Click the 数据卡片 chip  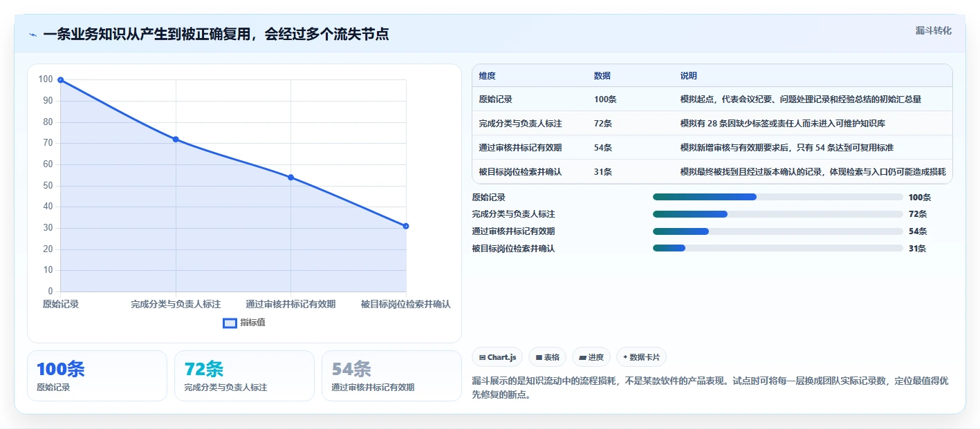pyautogui.click(x=641, y=357)
